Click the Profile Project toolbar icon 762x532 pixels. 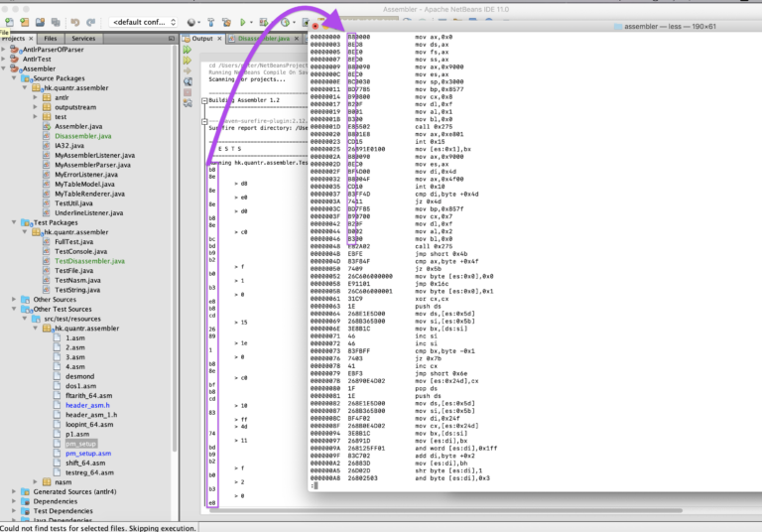[x=286, y=22]
